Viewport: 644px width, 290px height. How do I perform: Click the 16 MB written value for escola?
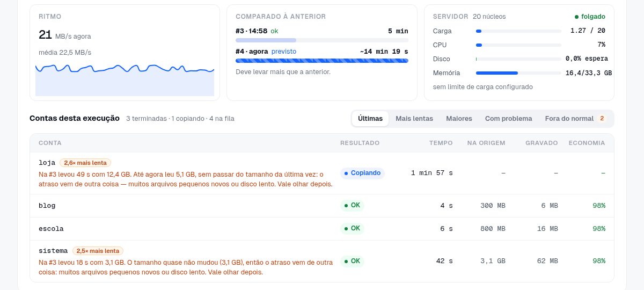pos(547,229)
